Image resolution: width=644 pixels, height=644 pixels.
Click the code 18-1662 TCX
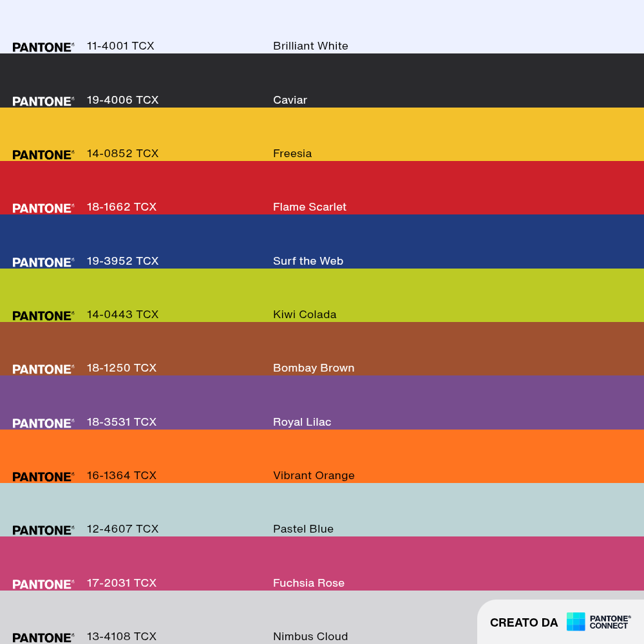[122, 207]
